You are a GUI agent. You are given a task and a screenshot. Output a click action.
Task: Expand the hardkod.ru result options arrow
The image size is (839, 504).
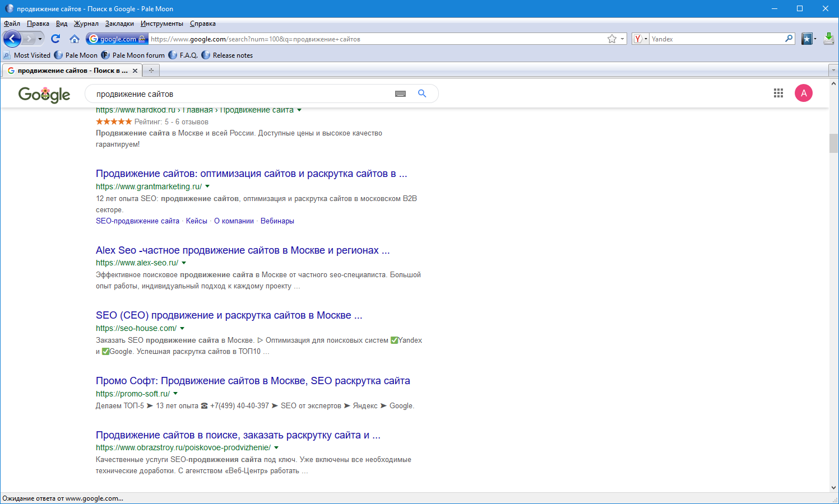299,110
